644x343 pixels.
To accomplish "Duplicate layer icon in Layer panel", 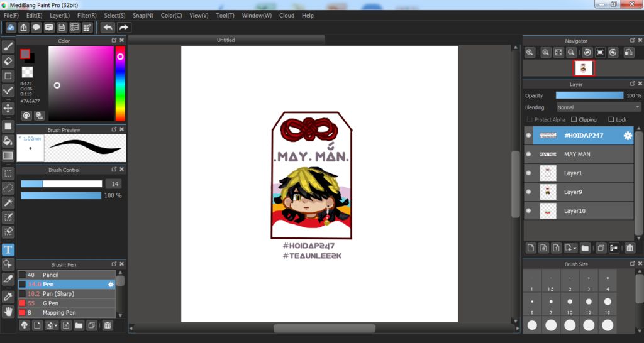I will tap(601, 248).
